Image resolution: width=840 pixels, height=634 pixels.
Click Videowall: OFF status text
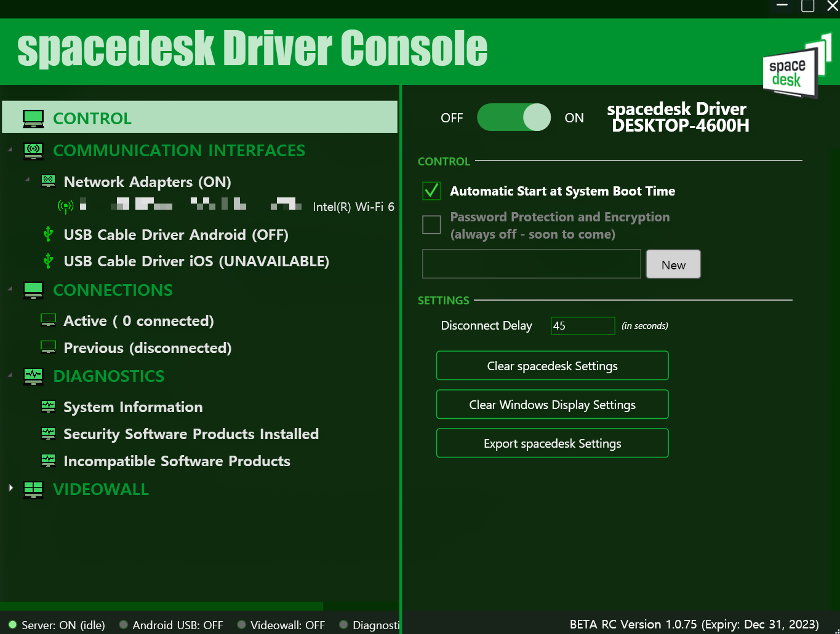287,625
